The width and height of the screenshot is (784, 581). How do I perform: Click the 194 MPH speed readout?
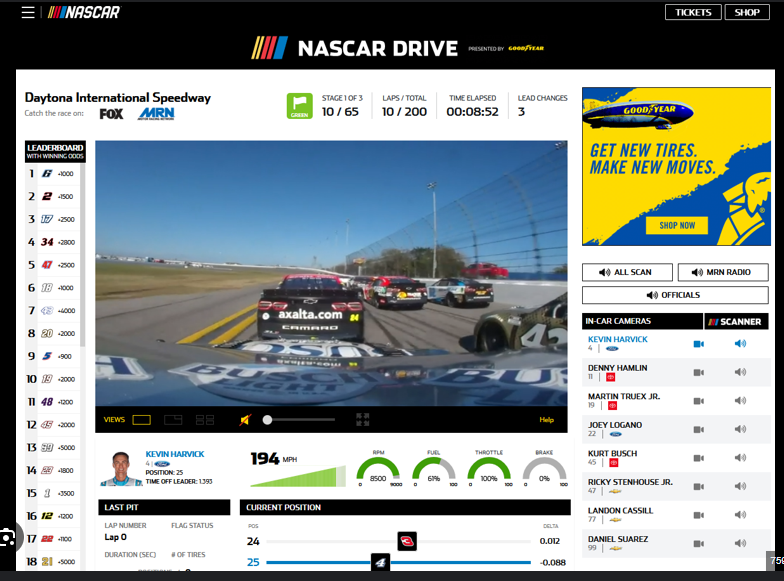coord(274,459)
